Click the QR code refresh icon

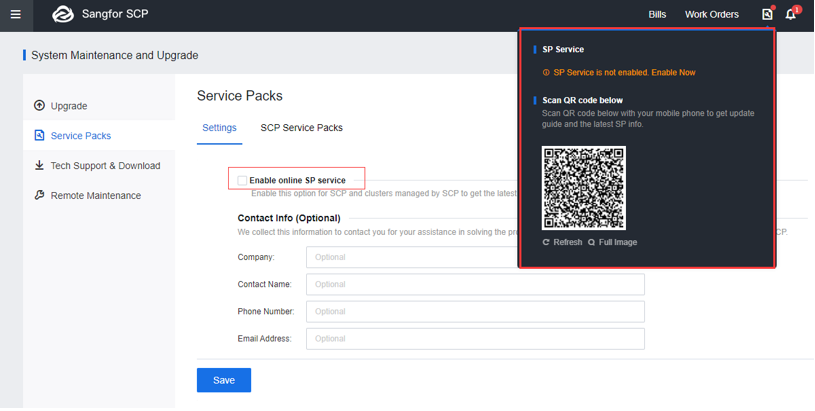[x=546, y=242]
